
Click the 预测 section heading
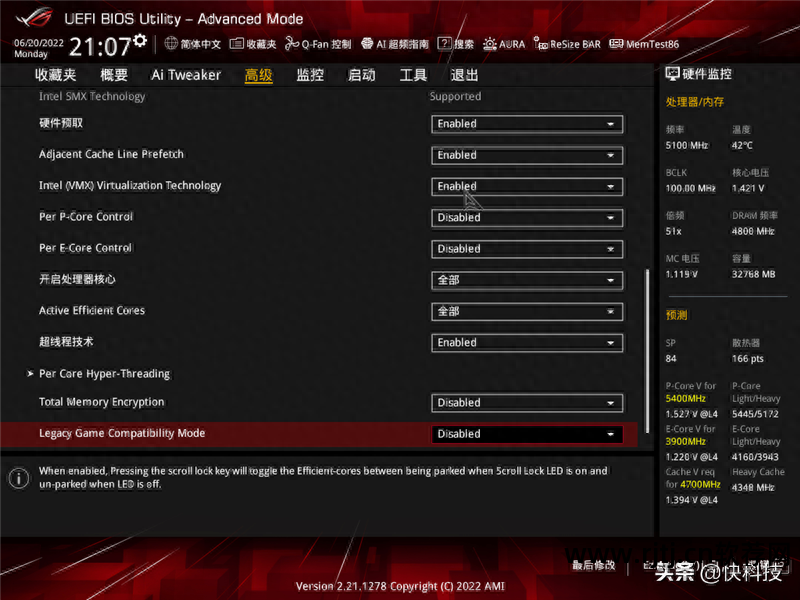(x=677, y=315)
